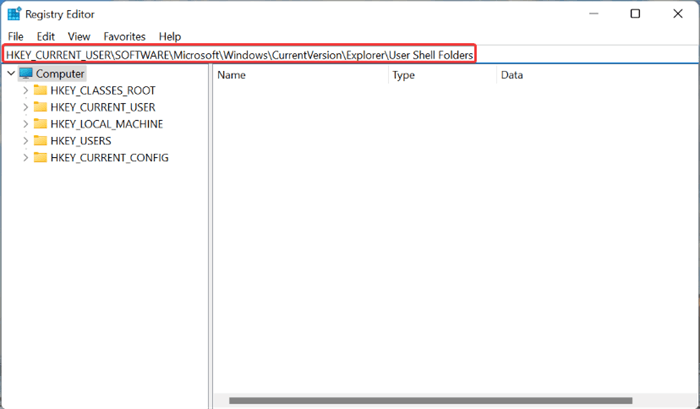700x409 pixels.
Task: Click the HKEY_CURRENT_CONFIG folder icon
Action: pos(40,158)
